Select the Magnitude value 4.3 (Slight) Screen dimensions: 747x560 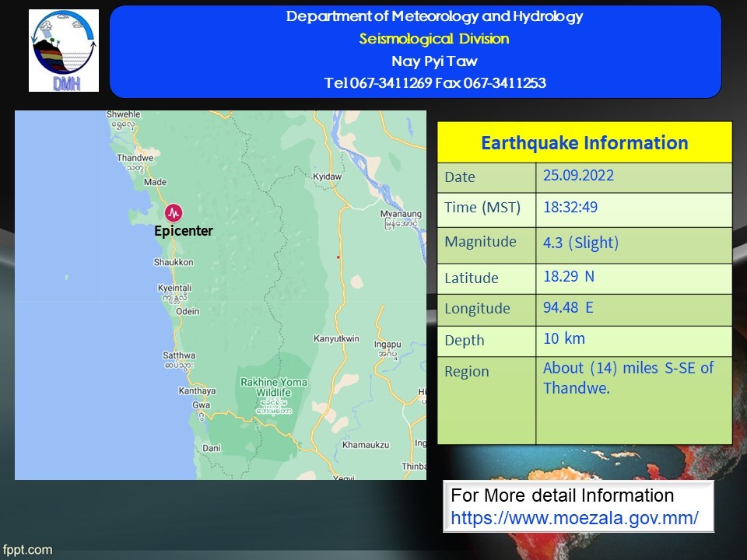[580, 243]
